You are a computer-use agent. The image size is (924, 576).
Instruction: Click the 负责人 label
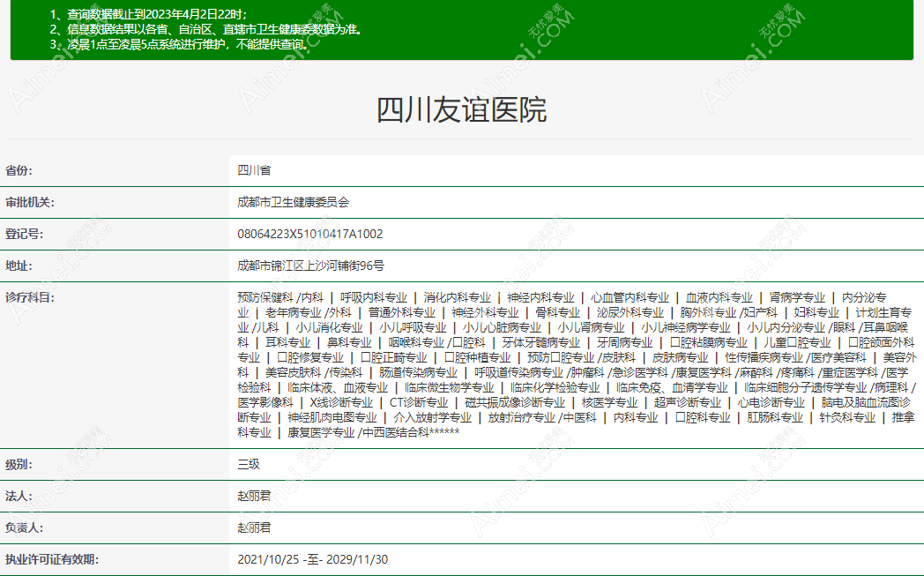24,528
